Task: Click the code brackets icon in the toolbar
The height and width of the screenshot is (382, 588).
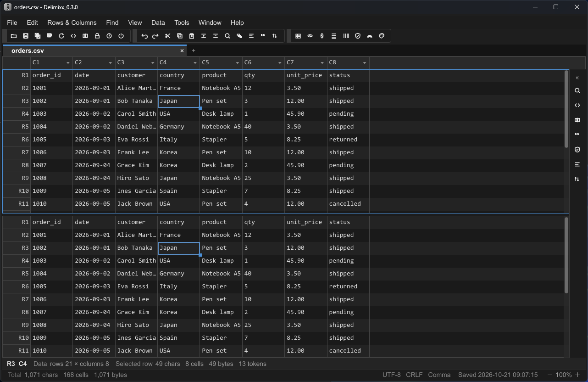Action: 73,36
